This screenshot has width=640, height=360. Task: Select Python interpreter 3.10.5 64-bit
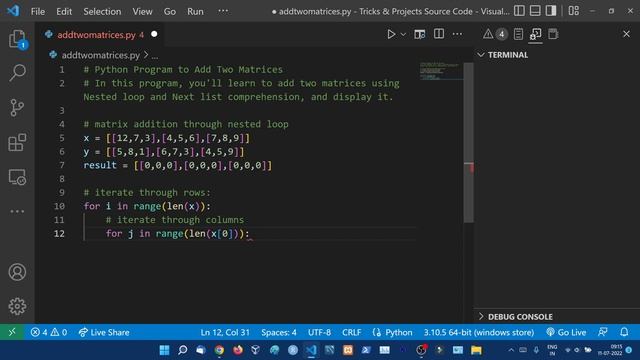pos(478,332)
